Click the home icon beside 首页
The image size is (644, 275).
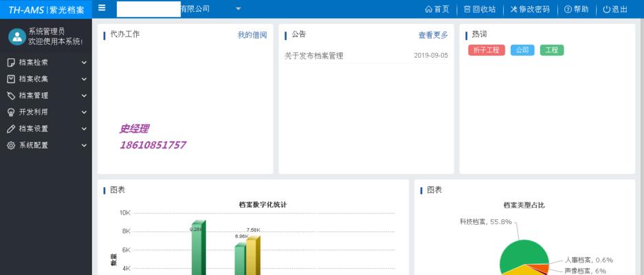tap(429, 10)
